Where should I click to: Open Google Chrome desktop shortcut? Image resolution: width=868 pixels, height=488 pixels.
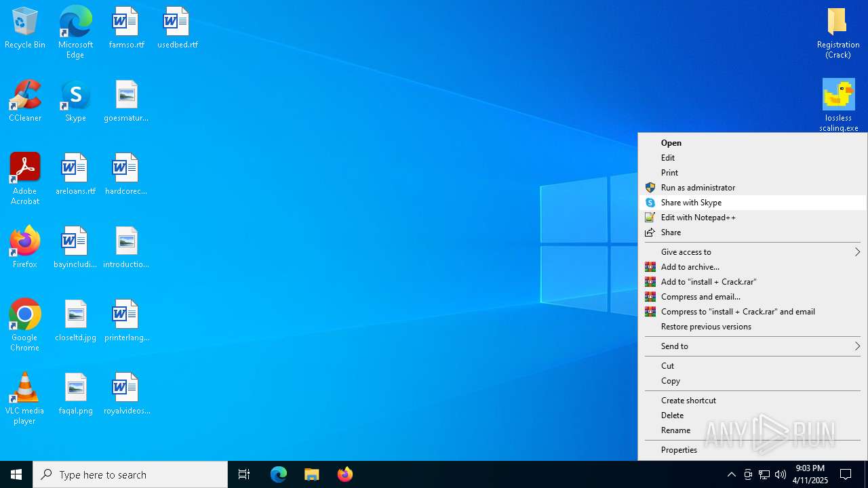click(25, 325)
